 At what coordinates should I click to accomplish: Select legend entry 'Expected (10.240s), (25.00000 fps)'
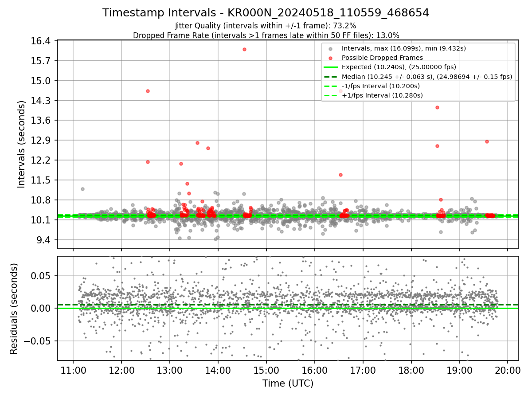(x=399, y=67)
